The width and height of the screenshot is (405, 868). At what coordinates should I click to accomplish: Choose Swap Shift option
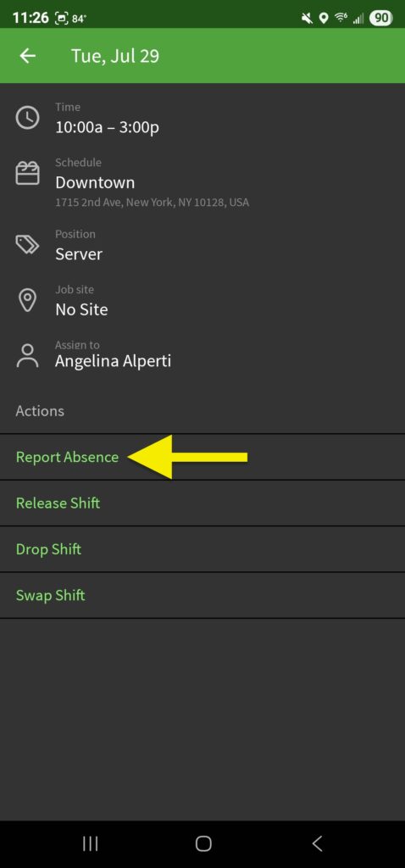click(202, 595)
